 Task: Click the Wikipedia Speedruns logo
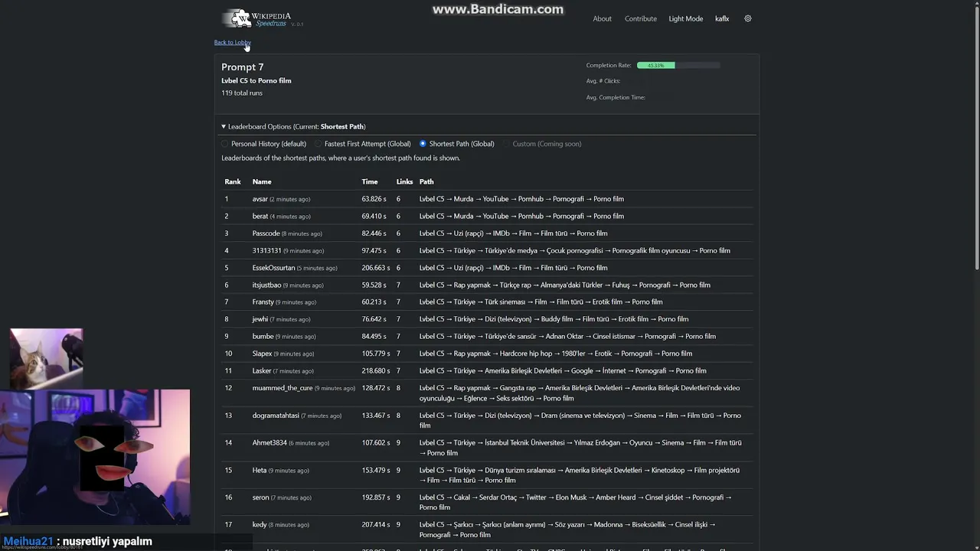click(x=257, y=18)
